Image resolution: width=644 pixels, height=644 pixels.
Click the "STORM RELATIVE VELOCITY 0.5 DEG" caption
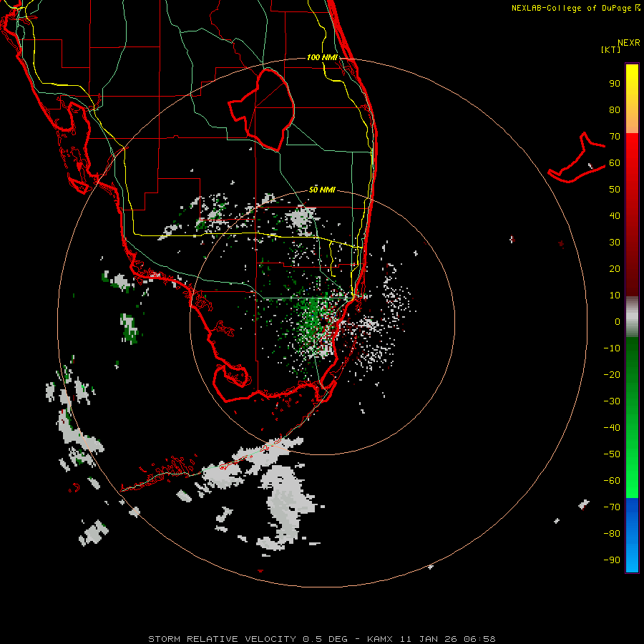click(x=248, y=639)
